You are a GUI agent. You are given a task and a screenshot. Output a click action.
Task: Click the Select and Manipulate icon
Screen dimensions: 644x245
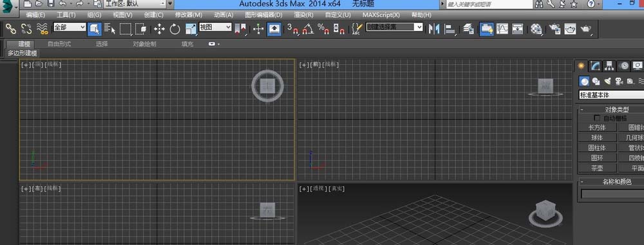coord(258,29)
